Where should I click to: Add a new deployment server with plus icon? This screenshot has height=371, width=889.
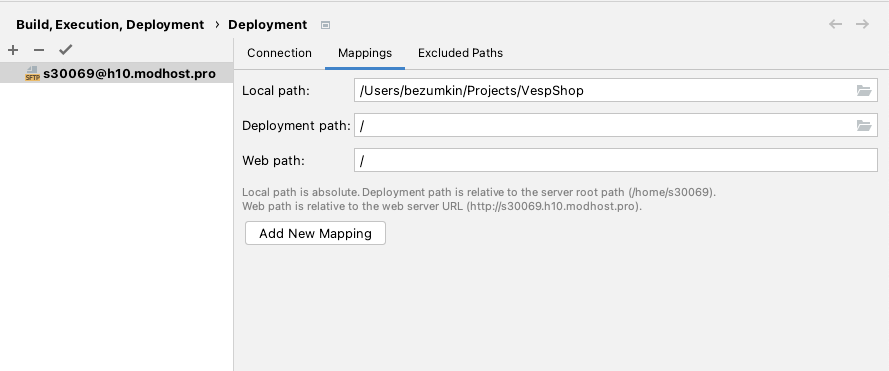pyautogui.click(x=13, y=50)
